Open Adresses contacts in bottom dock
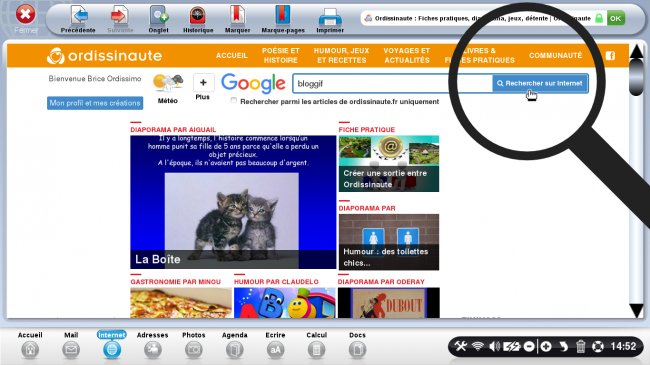Screen dimensions: 650x365 [153, 345]
